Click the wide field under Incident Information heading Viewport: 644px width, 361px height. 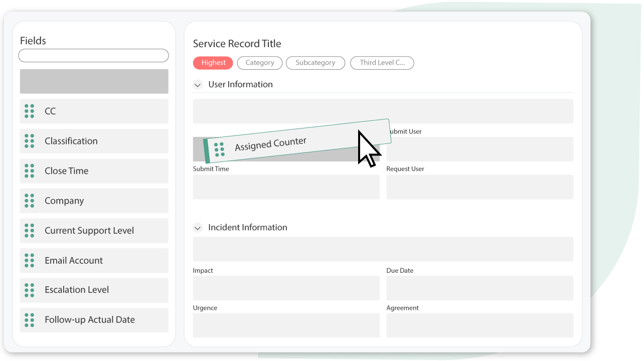[383, 249]
